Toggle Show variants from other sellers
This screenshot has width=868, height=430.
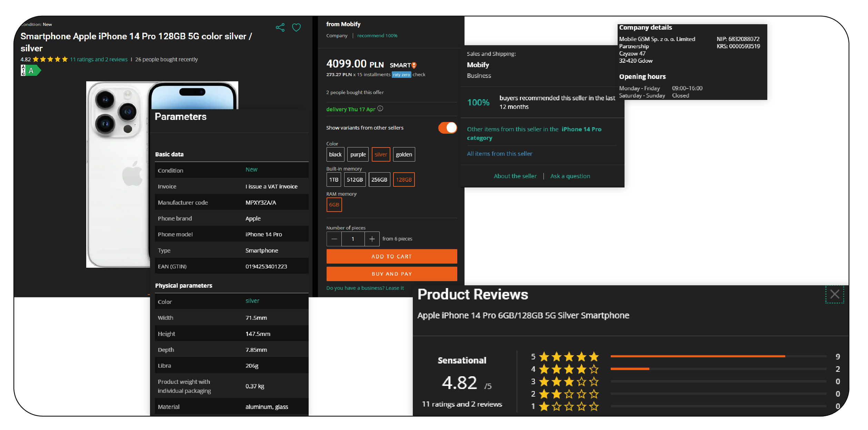pos(447,128)
